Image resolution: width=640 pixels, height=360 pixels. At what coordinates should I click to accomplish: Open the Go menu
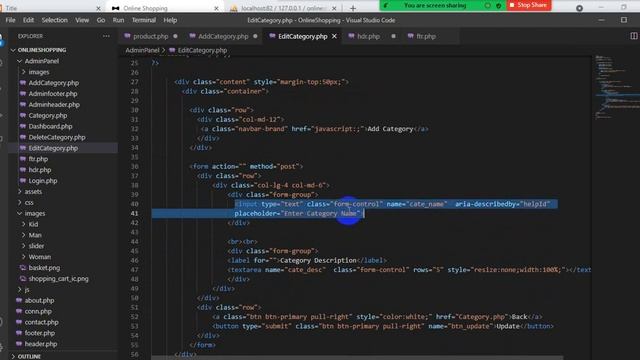(101, 20)
